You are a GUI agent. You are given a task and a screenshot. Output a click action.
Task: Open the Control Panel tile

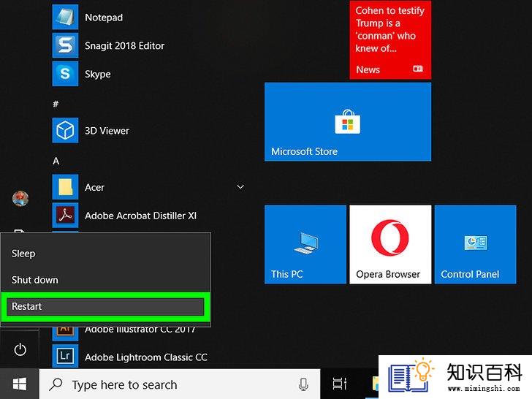475,244
